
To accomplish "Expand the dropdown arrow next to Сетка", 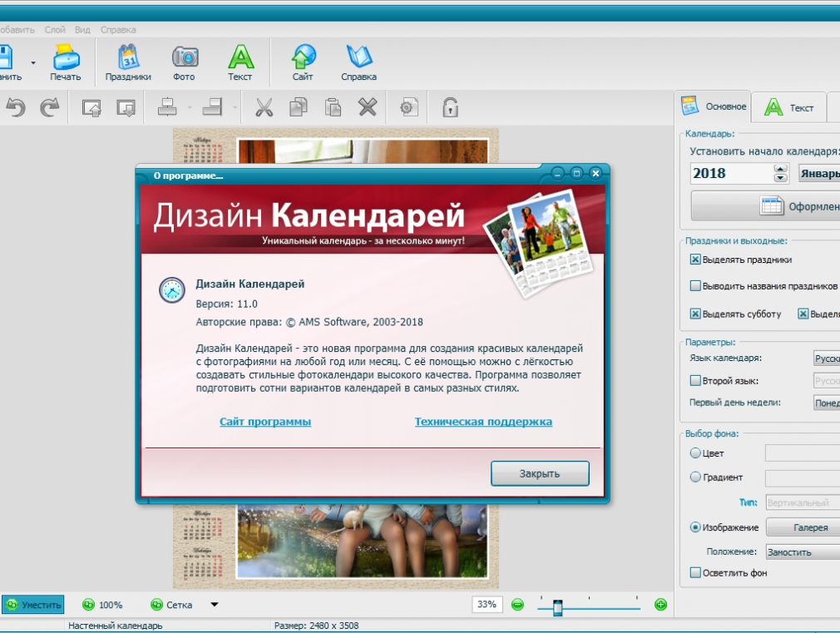I will (215, 605).
